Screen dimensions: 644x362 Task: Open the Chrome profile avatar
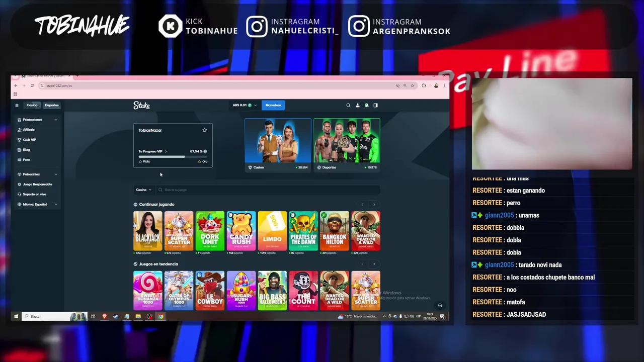pyautogui.click(x=436, y=85)
